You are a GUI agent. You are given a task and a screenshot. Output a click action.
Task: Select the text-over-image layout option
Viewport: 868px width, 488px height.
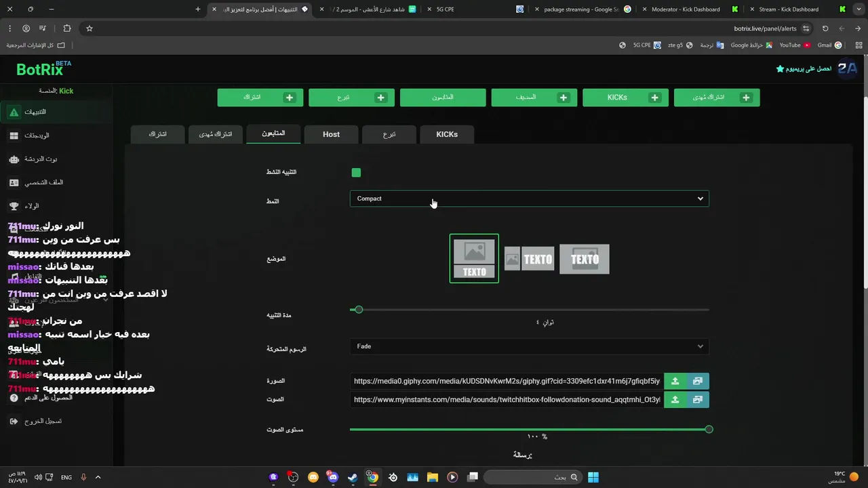click(585, 259)
